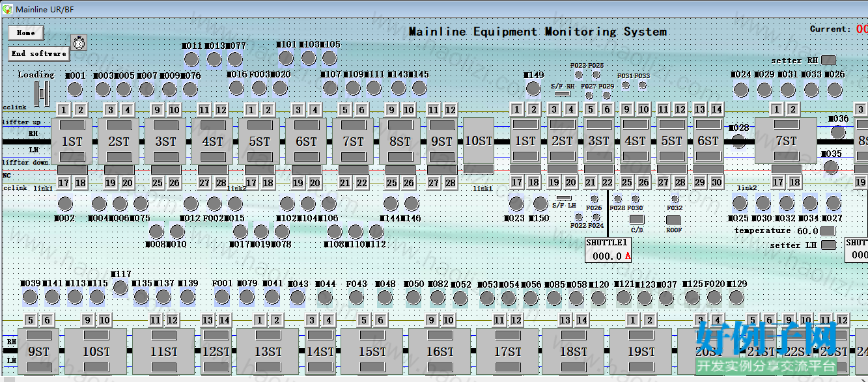This screenshot has height=382, width=868.
Task: Select the 149 indicator lamp
Action: (x=534, y=89)
